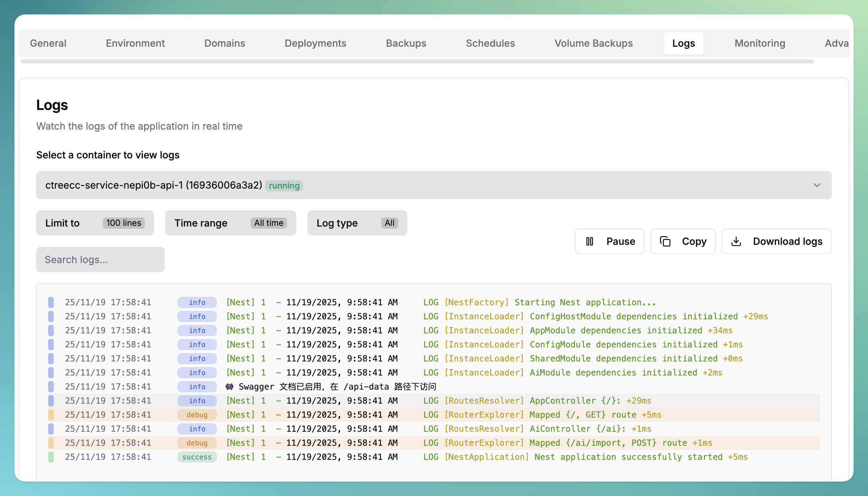Viewport: 868px width, 496px height.
Task: Switch to the Deployments tab
Action: 315,43
